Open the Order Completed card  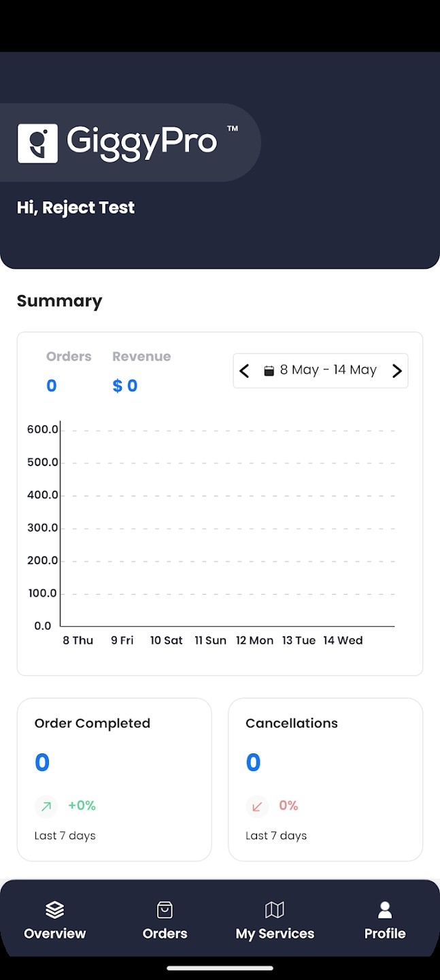[x=114, y=779]
